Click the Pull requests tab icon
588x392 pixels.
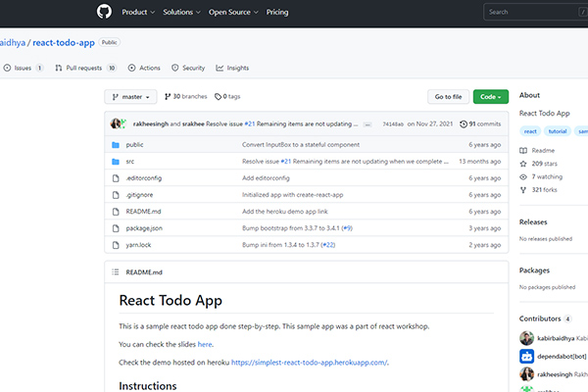(x=59, y=68)
